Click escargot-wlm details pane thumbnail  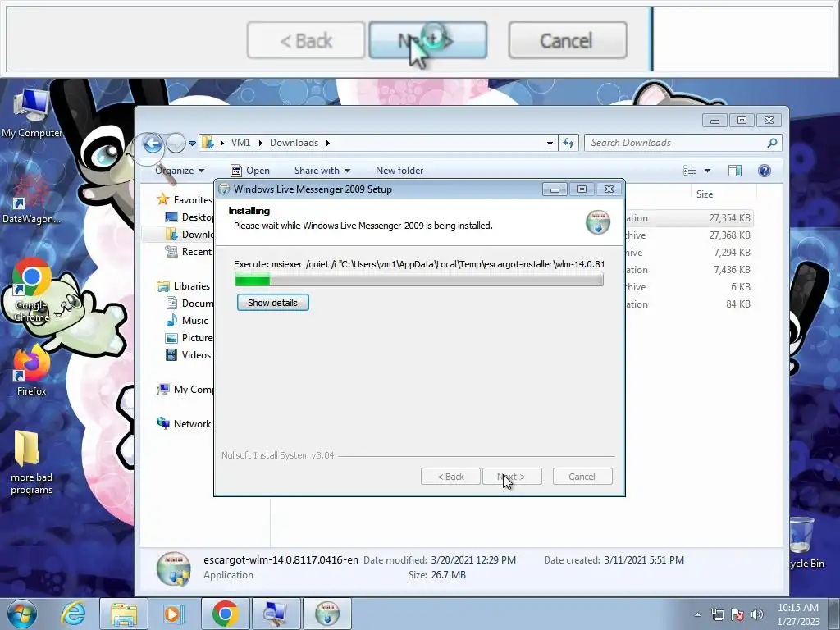pyautogui.click(x=173, y=568)
